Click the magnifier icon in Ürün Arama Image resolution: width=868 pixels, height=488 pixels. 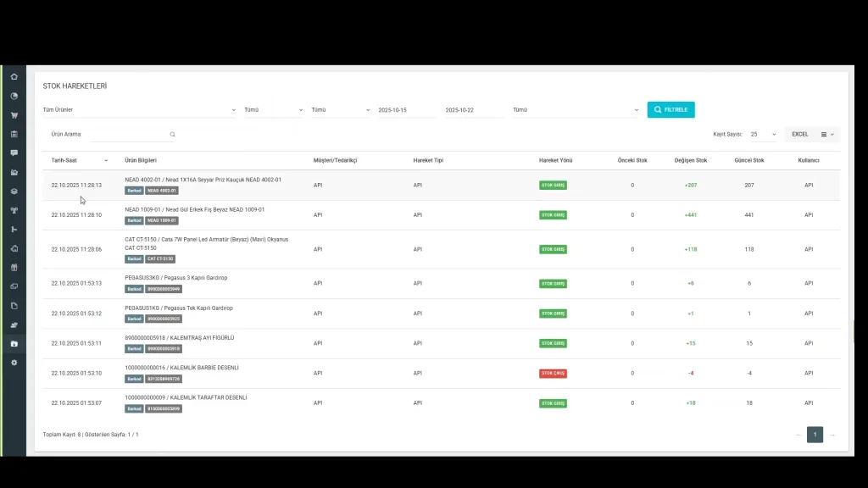[172, 135]
